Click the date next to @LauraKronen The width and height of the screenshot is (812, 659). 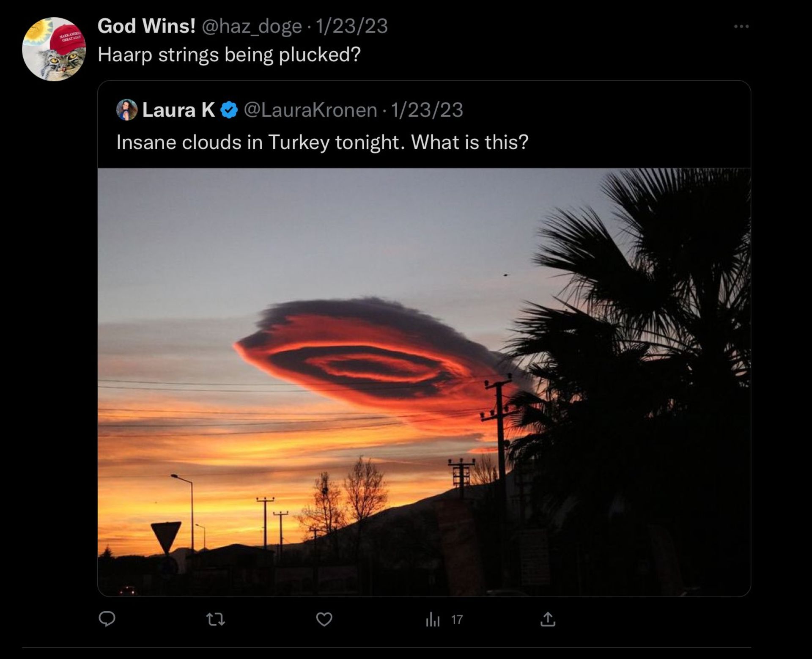tap(427, 110)
